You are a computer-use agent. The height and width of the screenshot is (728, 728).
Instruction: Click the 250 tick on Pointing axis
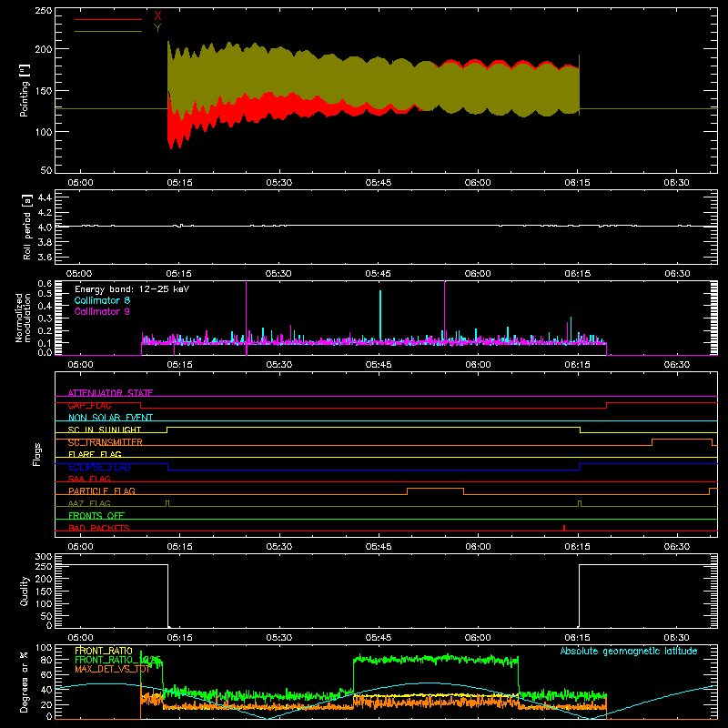[43, 11]
